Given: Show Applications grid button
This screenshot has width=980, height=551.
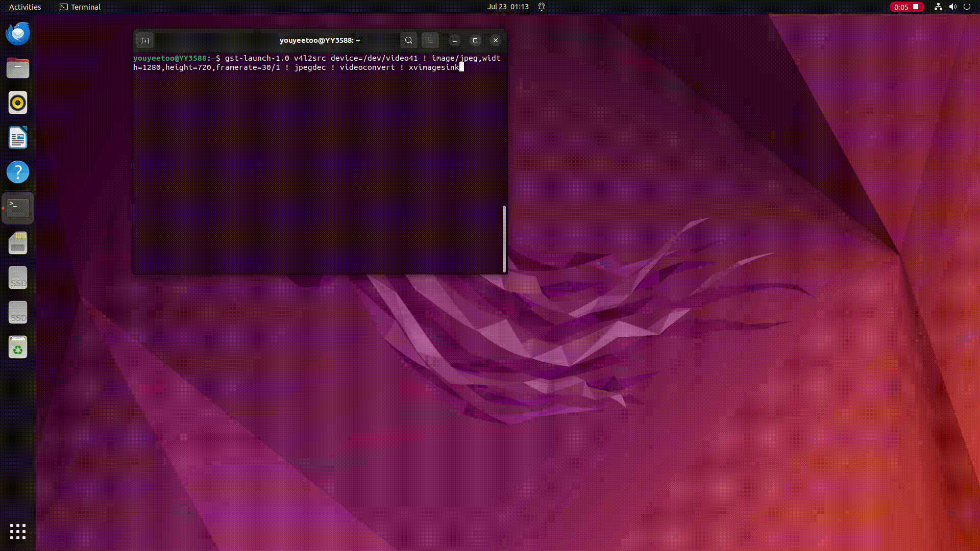Looking at the screenshot, I should (x=18, y=532).
